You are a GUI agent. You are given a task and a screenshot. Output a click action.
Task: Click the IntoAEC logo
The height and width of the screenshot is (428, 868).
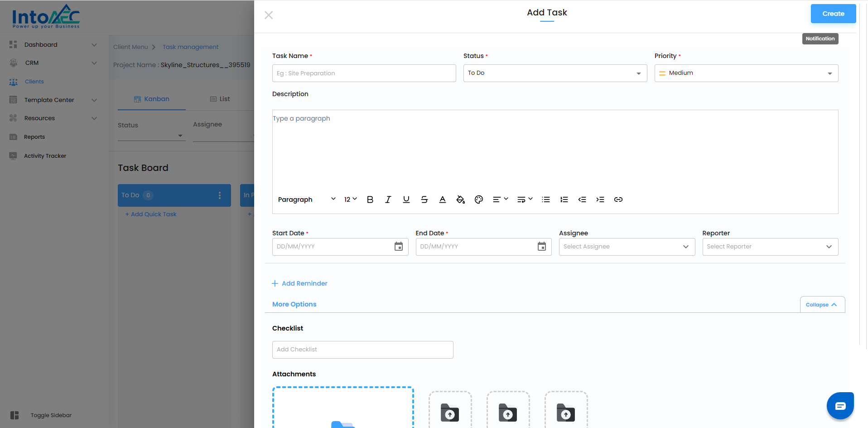coord(46,17)
